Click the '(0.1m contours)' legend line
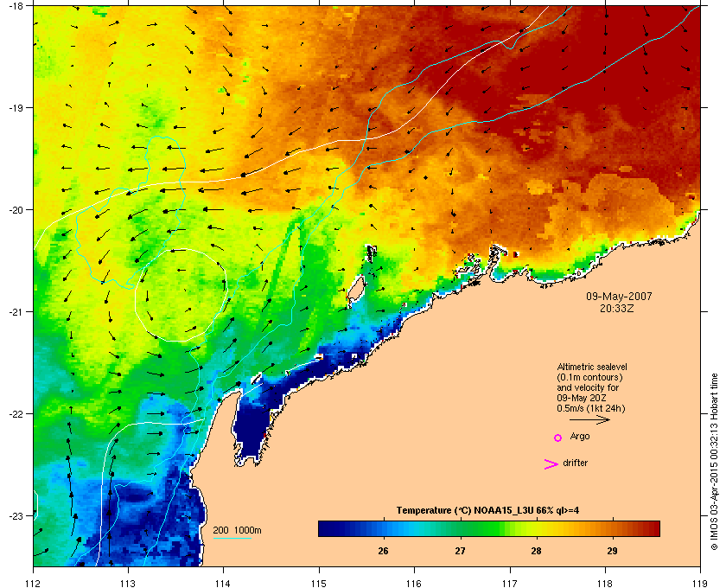The height and width of the screenshot is (588, 726). pyautogui.click(x=589, y=377)
